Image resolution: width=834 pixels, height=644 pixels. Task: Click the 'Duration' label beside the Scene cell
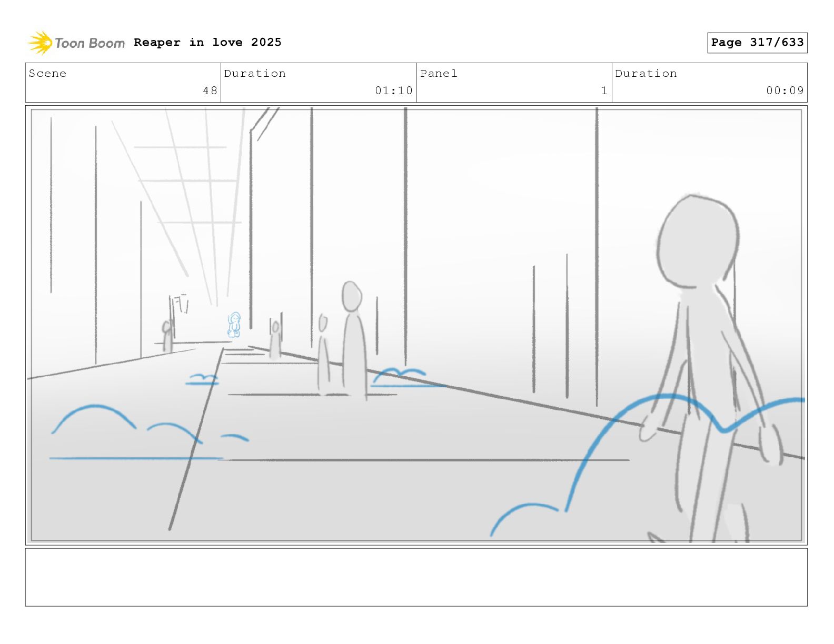coord(255,74)
